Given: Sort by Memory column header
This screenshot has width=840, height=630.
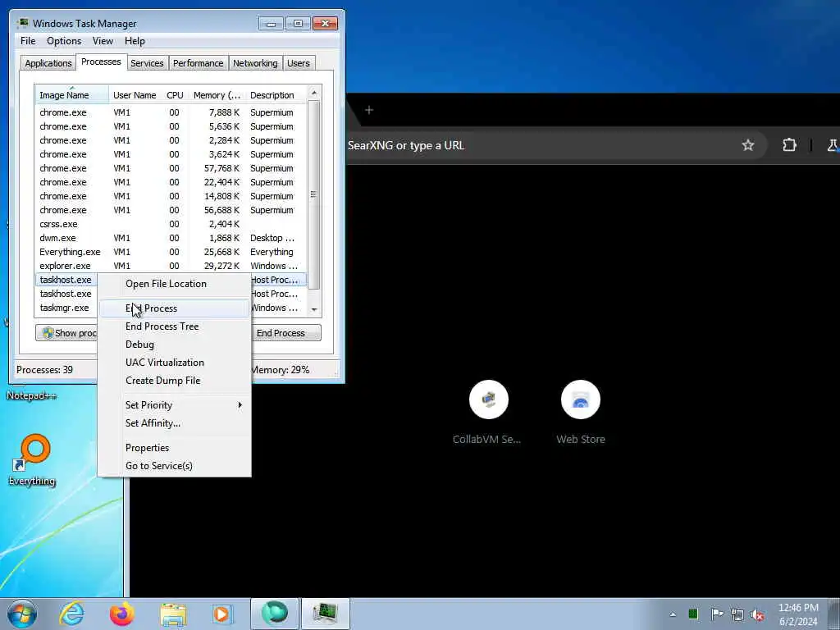Looking at the screenshot, I should [217, 95].
